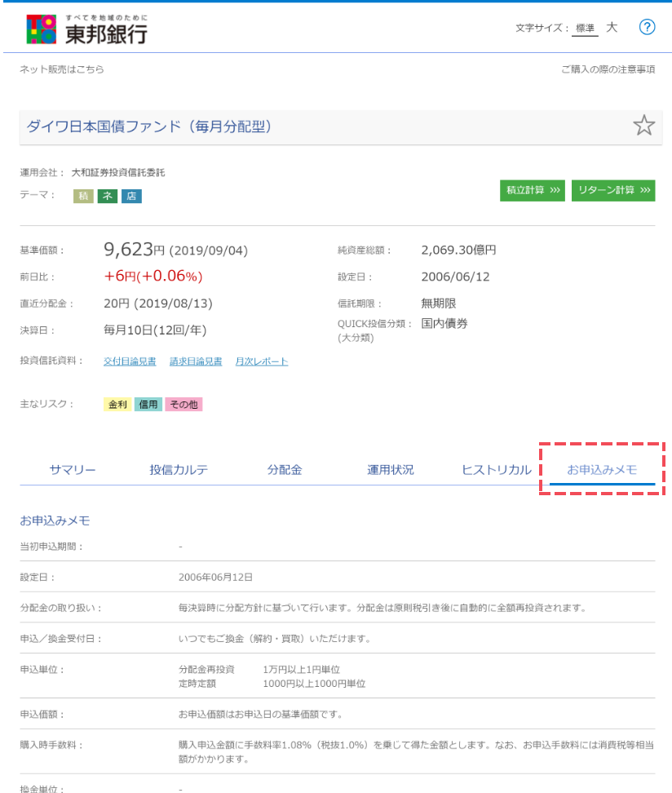Image resolution: width=672 pixels, height=793 pixels.
Task: Click the +6円(+0.06%) change value
Action: [x=153, y=276]
